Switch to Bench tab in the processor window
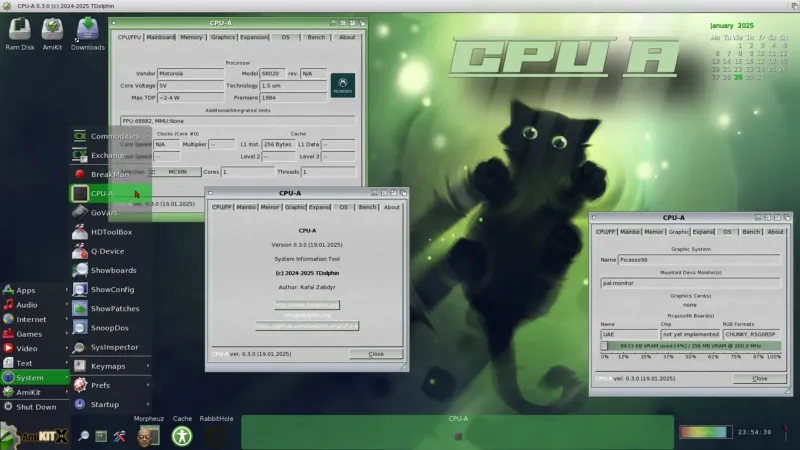 (318, 37)
